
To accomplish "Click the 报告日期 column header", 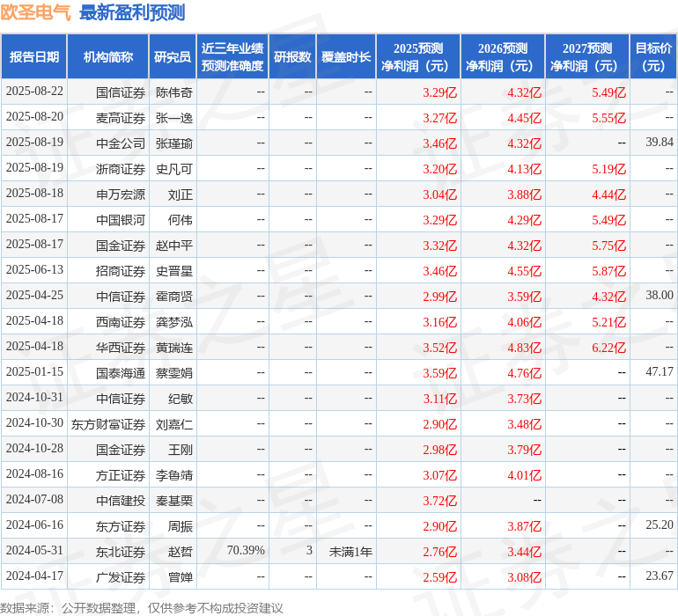I will (x=33, y=56).
